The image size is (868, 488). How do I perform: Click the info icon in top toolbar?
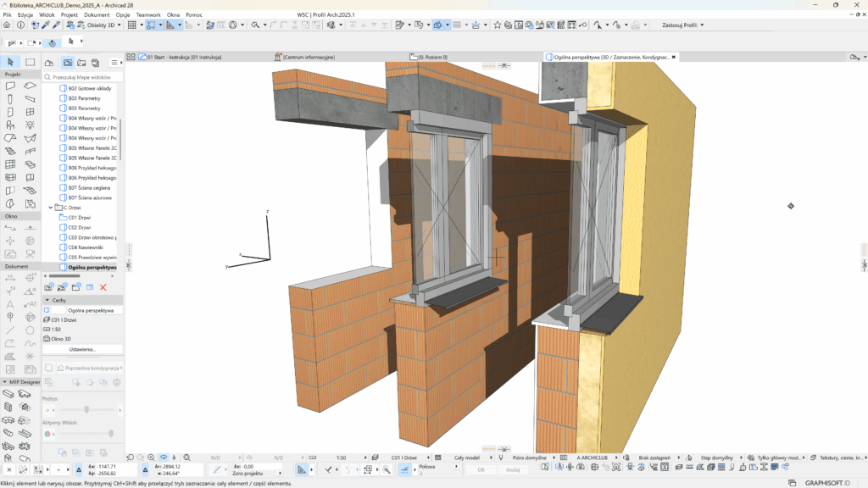pos(20,25)
